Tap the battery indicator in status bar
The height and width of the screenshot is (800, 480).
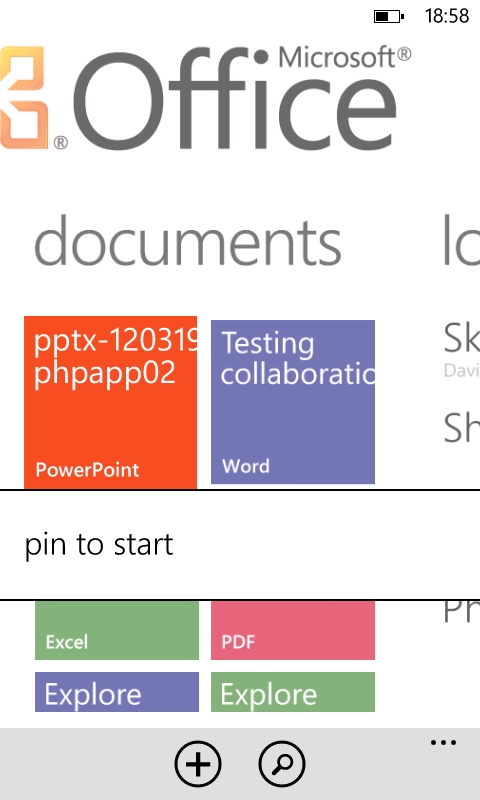pyautogui.click(x=389, y=16)
